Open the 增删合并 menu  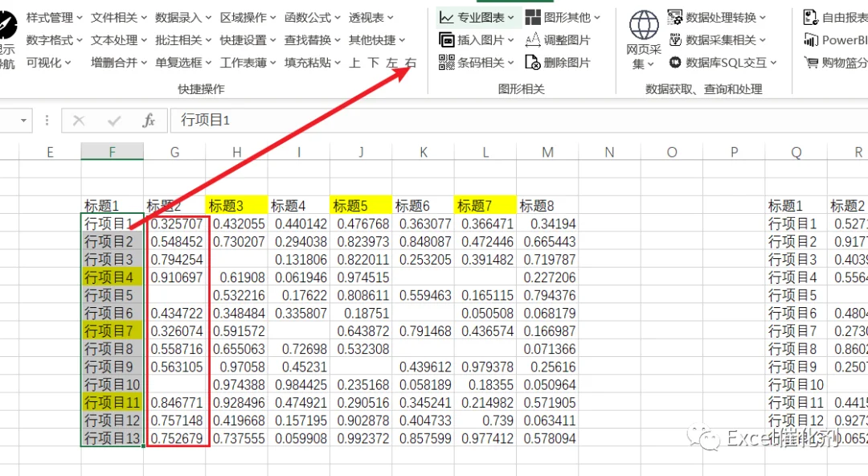tap(119, 63)
